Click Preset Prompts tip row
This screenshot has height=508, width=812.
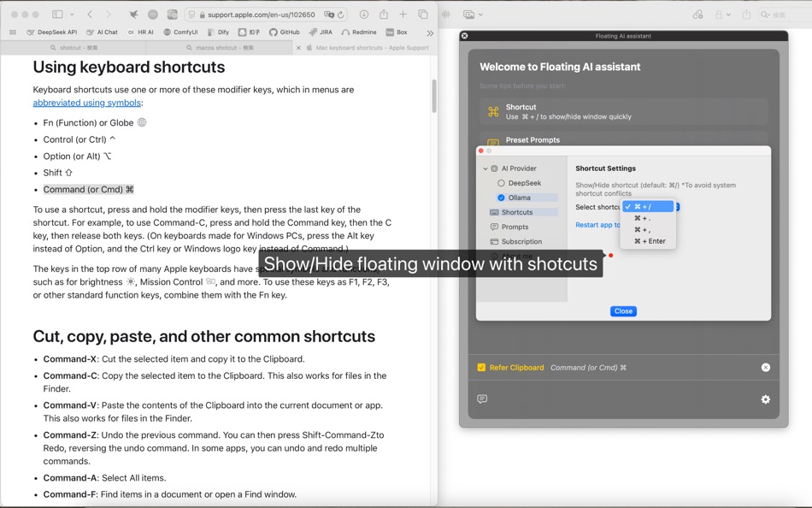pyautogui.click(x=623, y=140)
